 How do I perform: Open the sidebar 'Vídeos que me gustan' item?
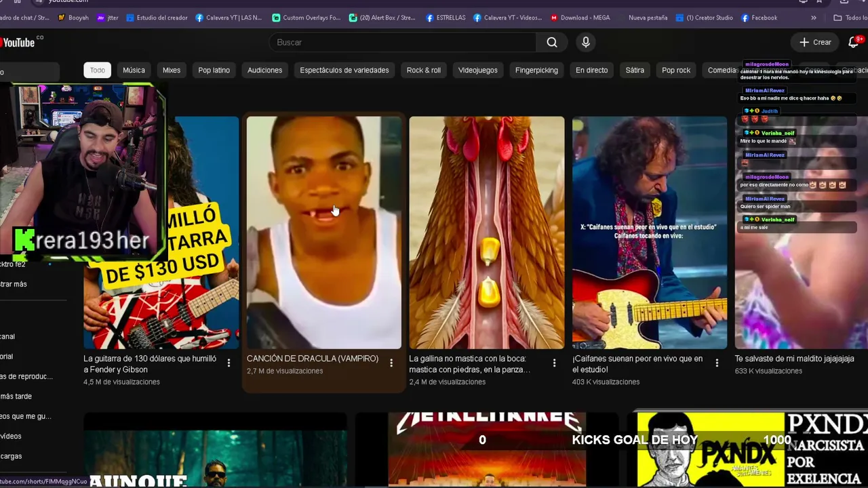(25, 416)
